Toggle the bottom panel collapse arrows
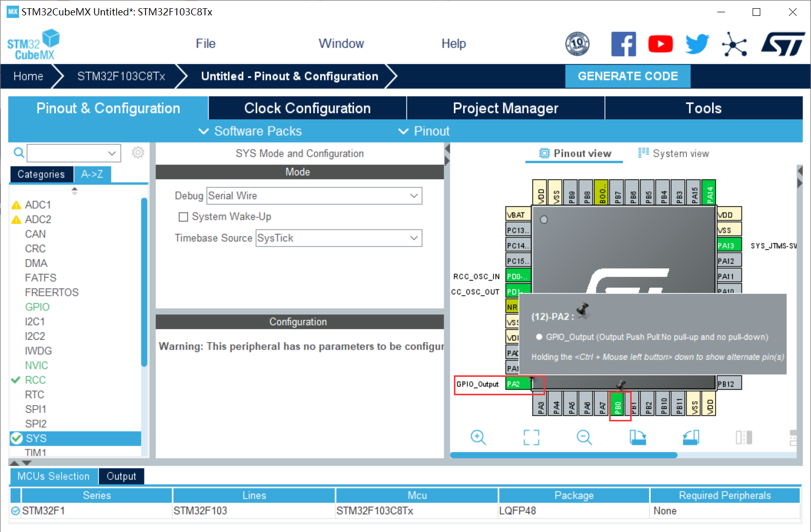 point(20,462)
